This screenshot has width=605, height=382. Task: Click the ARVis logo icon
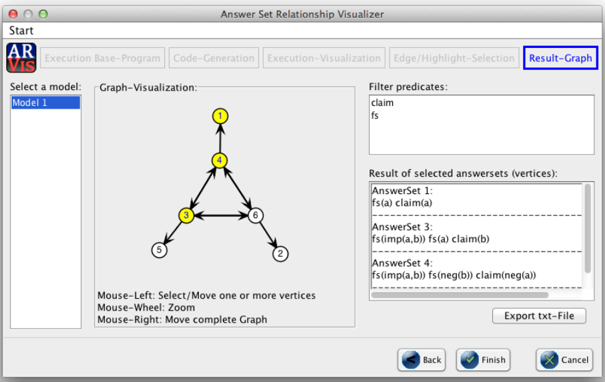(21, 58)
